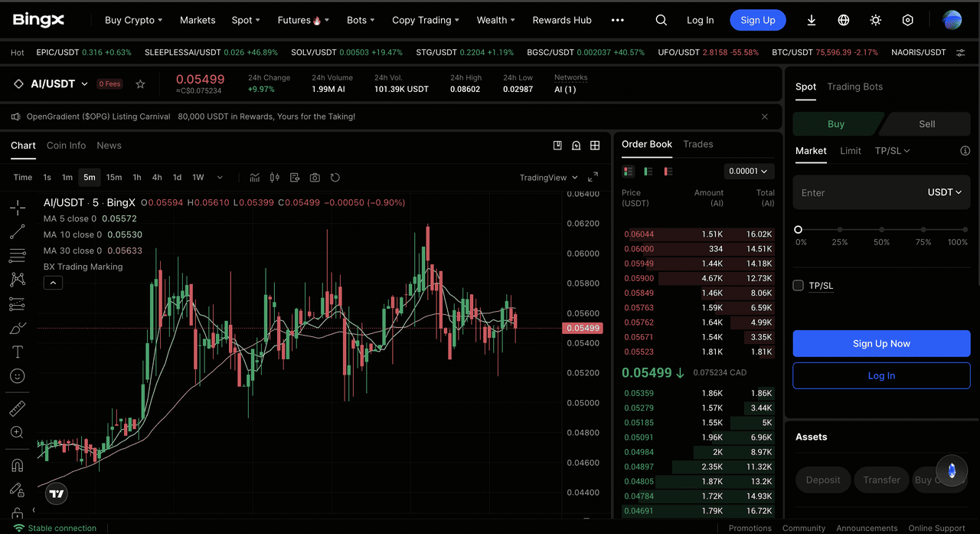The image size is (980, 534).
Task: Add AI/USDT to favorites with star icon
Action: coord(140,84)
